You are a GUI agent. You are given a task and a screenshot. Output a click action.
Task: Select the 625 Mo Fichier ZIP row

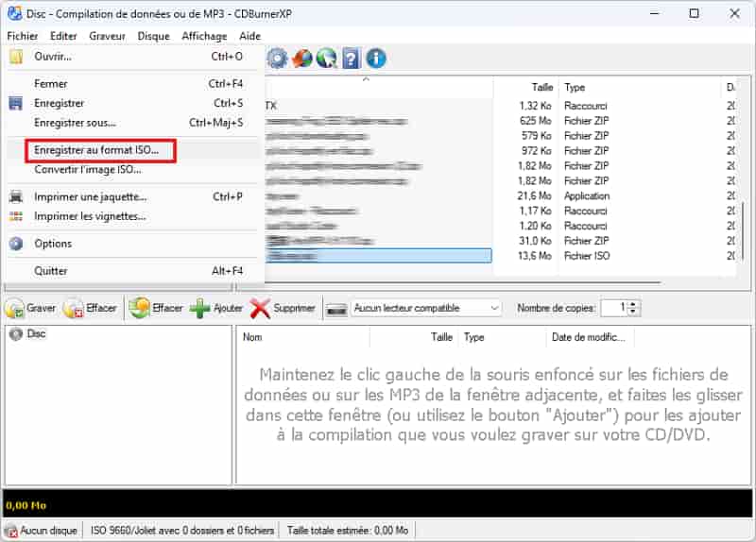(499, 121)
